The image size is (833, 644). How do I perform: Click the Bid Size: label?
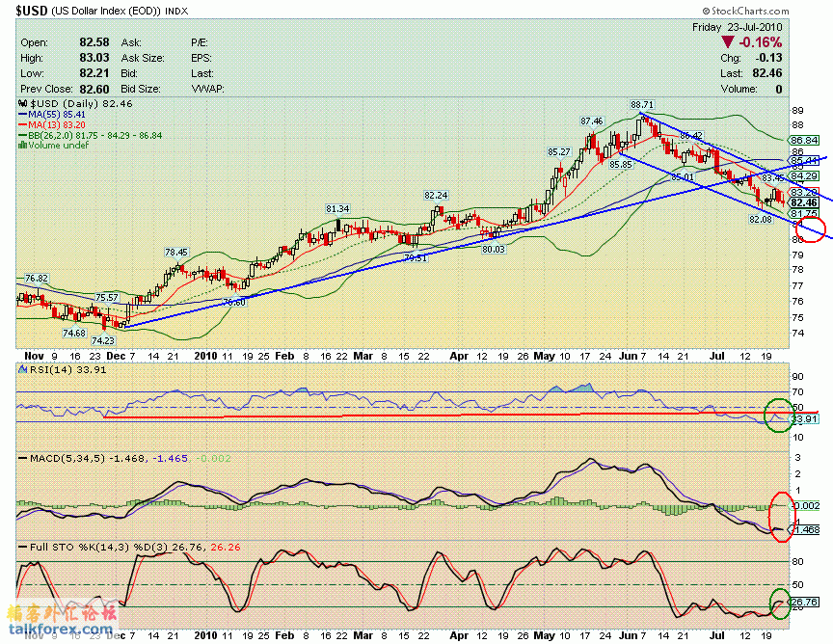[x=140, y=89]
